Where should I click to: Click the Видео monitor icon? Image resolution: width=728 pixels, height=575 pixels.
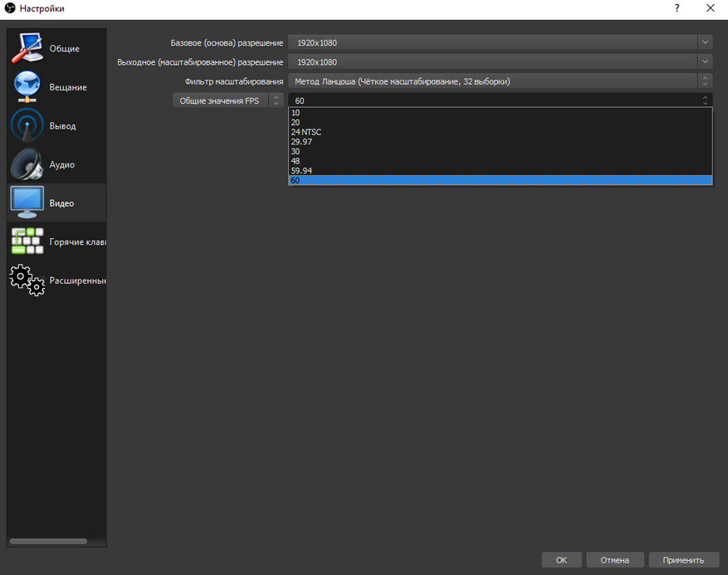tap(27, 202)
